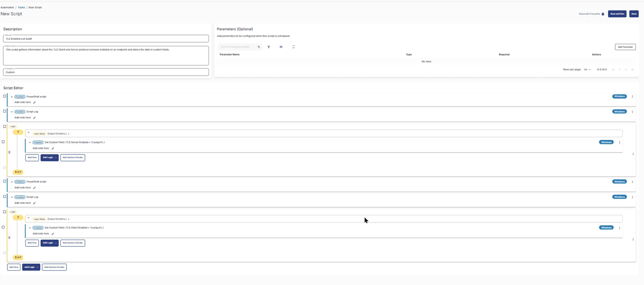Screen dimensions: 644x285
Task: Click the Automation breadcrumb
Action: 7,8
